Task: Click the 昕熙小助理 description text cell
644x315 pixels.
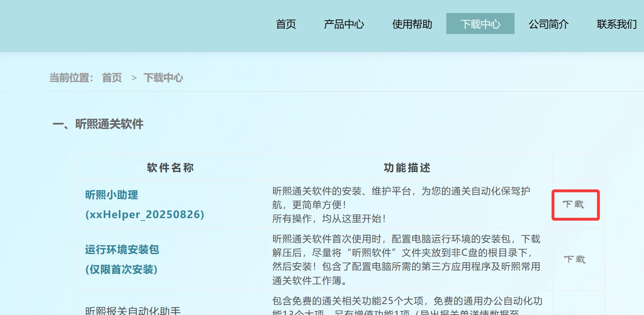Action: [401, 205]
